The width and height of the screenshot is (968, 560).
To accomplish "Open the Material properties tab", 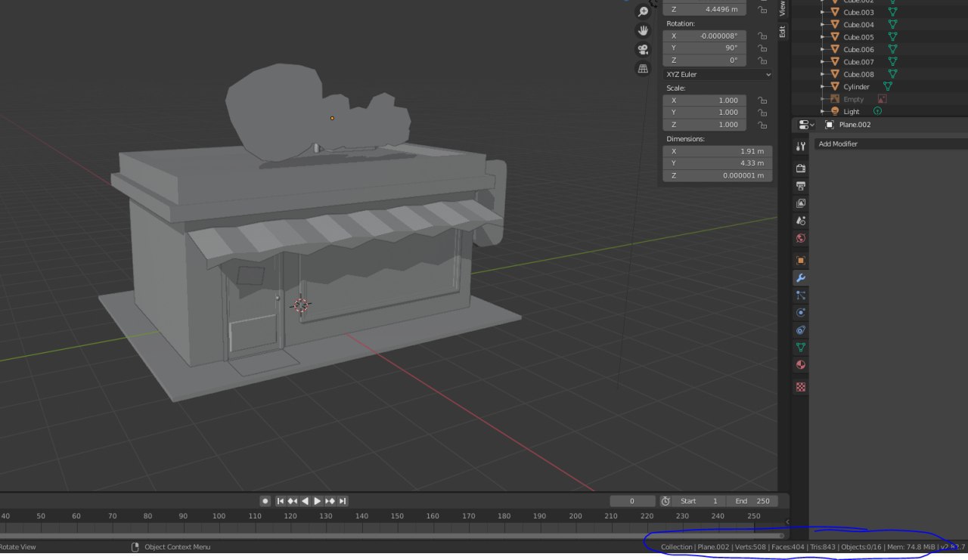I will pyautogui.click(x=801, y=365).
